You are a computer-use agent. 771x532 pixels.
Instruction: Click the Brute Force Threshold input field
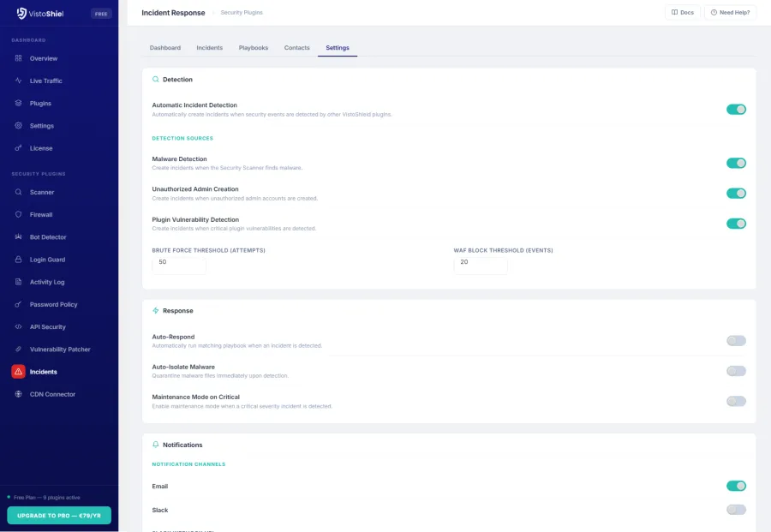178,264
